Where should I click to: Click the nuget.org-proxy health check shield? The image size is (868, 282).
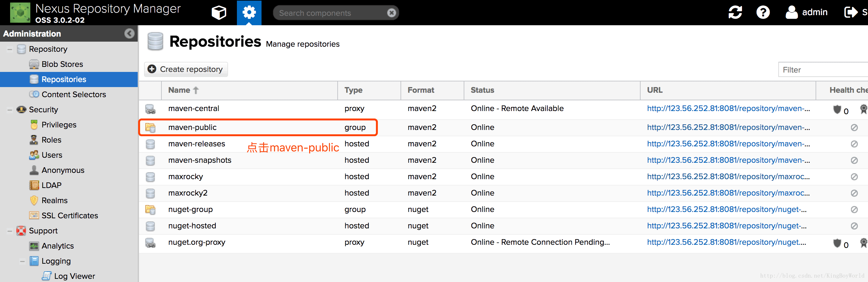point(837,243)
